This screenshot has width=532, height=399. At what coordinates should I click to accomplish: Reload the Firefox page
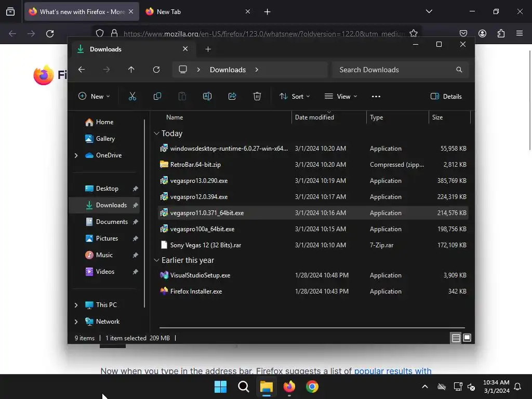pos(50,34)
